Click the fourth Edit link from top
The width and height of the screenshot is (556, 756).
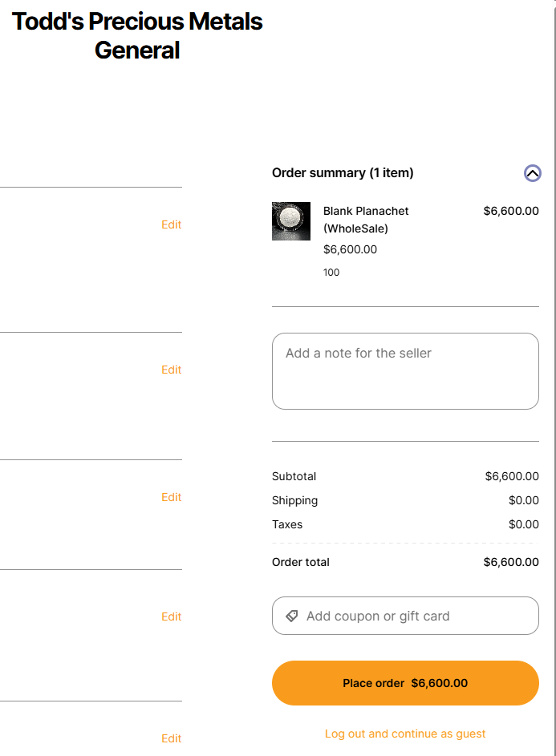coord(171,617)
